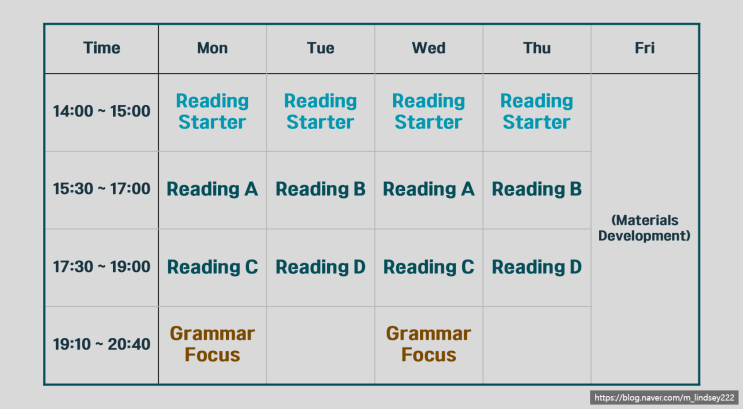Select the Thu column header
The image size is (743, 409).
coord(537,48)
